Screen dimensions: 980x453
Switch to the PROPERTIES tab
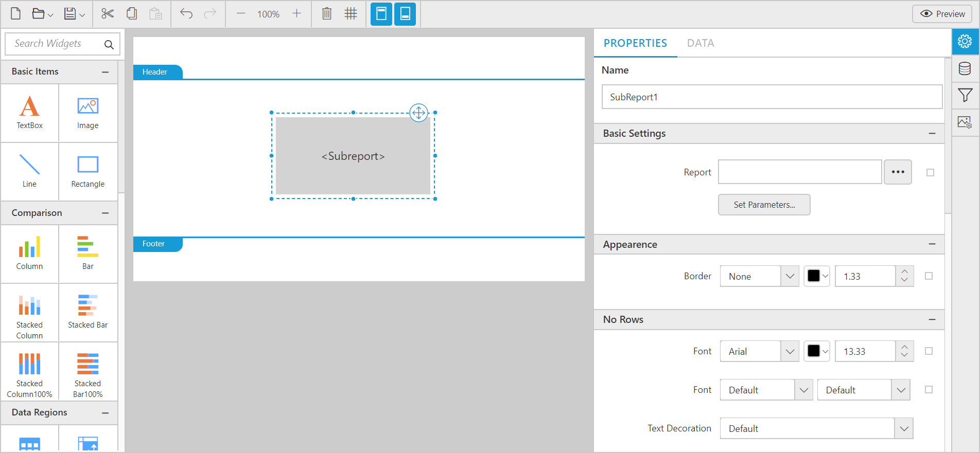click(x=635, y=43)
